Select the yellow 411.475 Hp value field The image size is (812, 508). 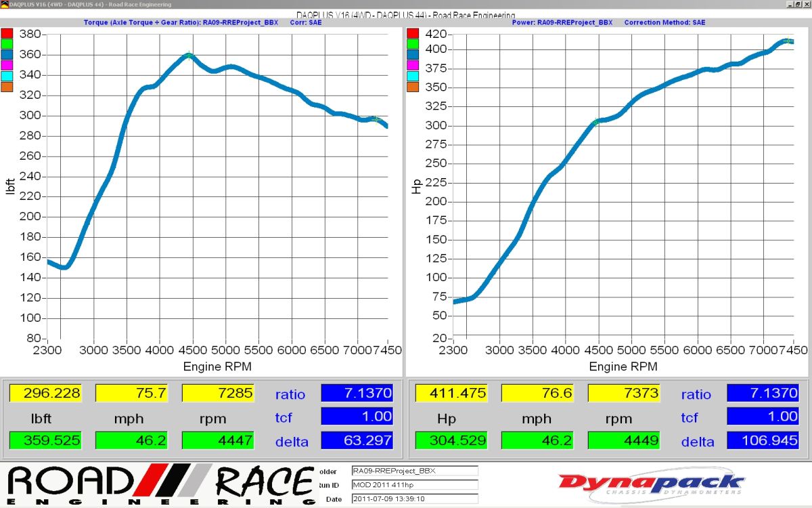click(451, 394)
